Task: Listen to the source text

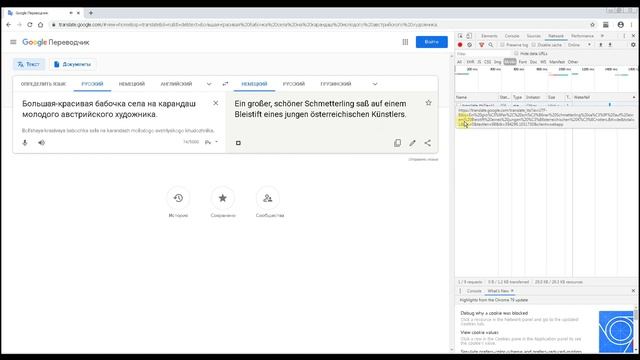Action: (41, 143)
